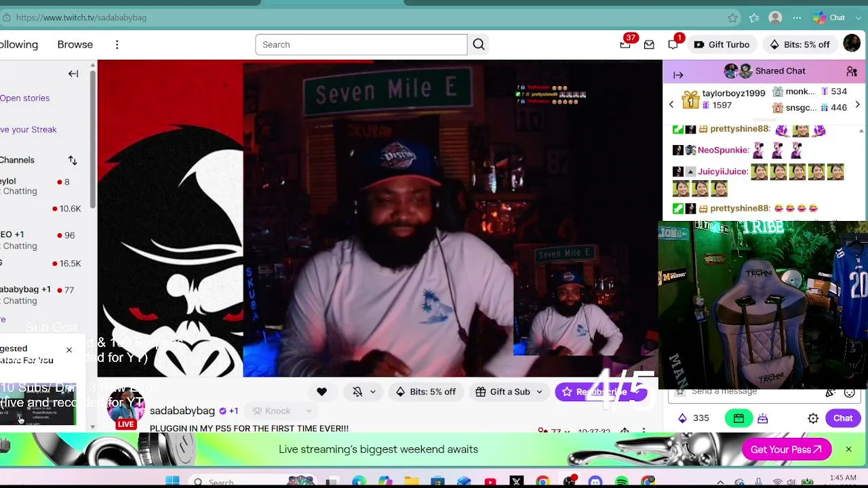Image resolution: width=868 pixels, height=488 pixels.
Task: Click the Gift Turbo button
Action: pyautogui.click(x=722, y=45)
